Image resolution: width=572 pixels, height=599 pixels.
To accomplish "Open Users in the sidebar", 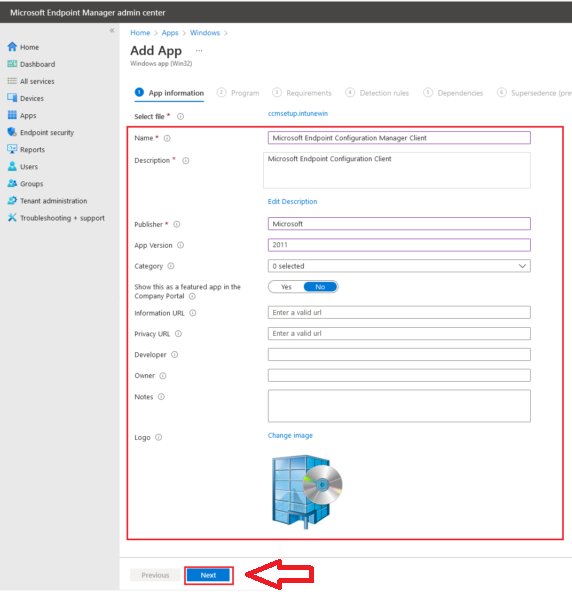I will tap(23, 167).
